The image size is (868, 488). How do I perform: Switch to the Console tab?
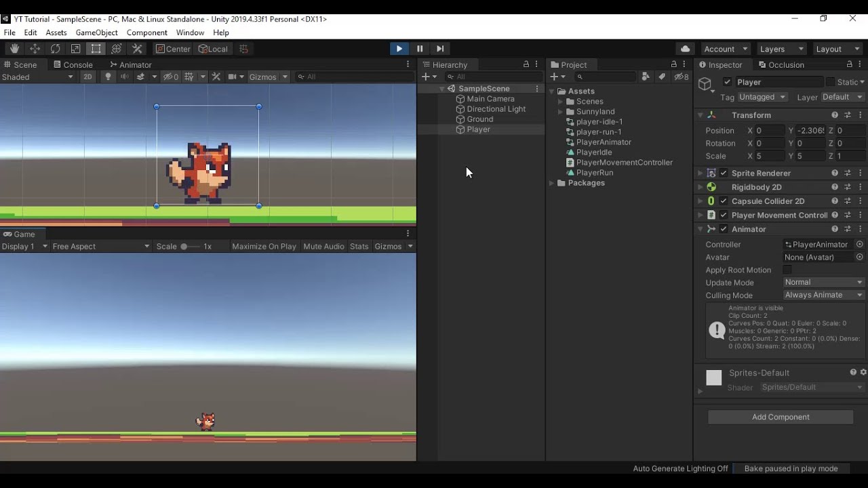[72, 65]
